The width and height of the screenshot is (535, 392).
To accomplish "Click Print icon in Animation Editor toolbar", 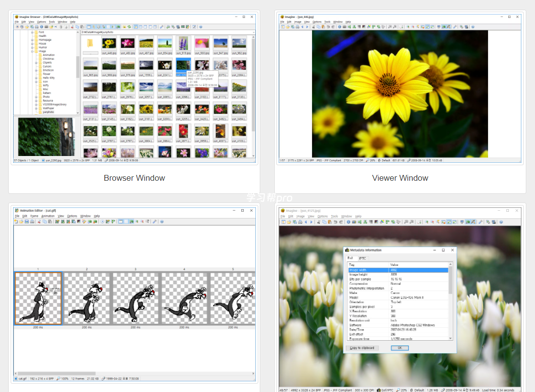I will [32, 221].
